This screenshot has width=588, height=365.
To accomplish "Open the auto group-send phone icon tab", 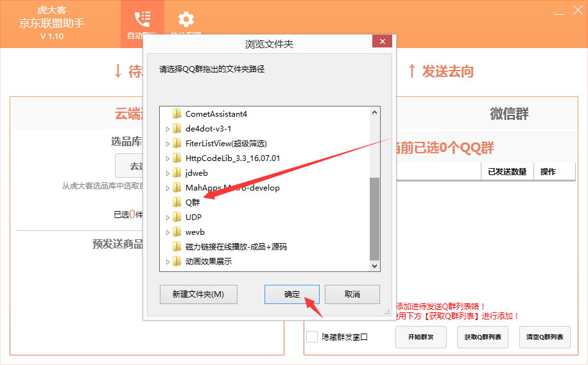I will tap(142, 19).
